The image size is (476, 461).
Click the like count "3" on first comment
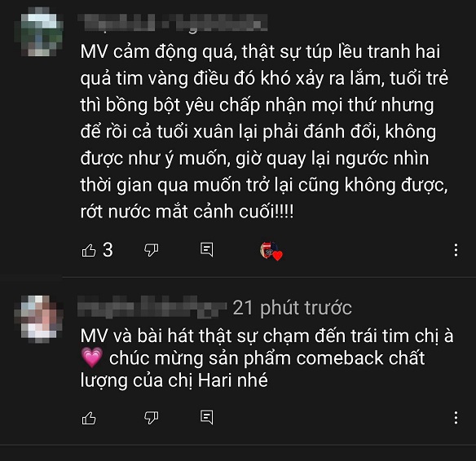click(108, 250)
